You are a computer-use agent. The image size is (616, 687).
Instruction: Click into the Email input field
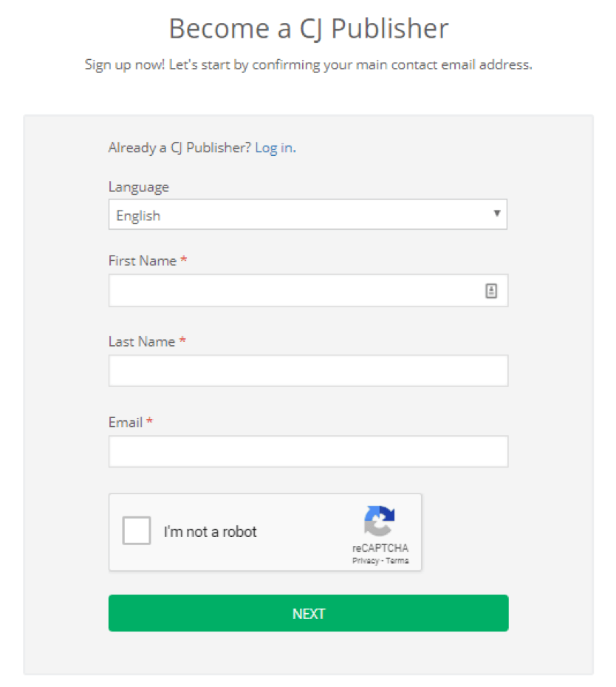coord(308,451)
